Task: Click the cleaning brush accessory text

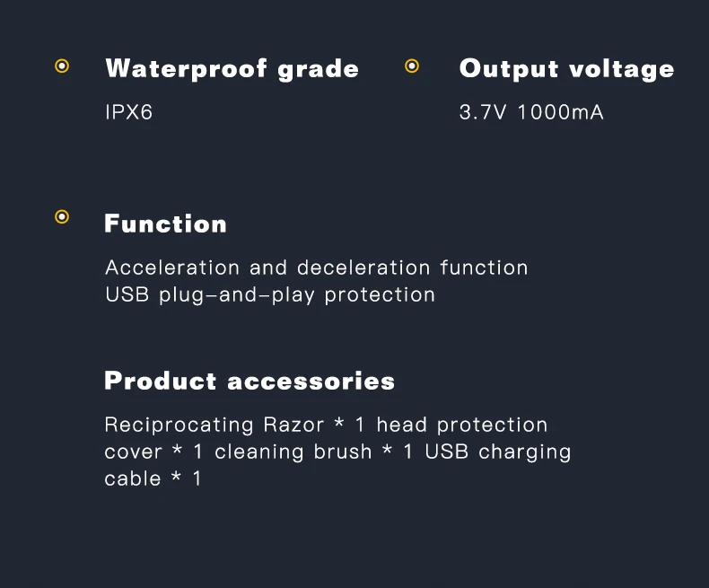Action: [293, 452]
